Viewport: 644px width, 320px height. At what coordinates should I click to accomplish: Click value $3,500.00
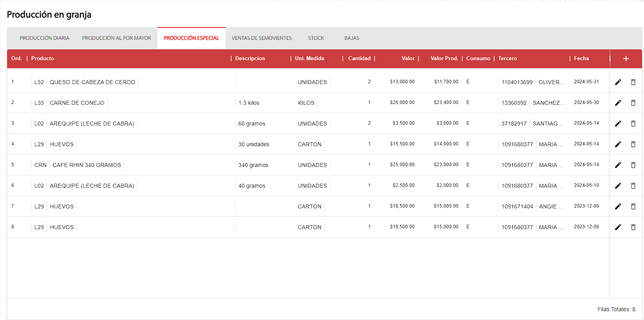(x=403, y=123)
